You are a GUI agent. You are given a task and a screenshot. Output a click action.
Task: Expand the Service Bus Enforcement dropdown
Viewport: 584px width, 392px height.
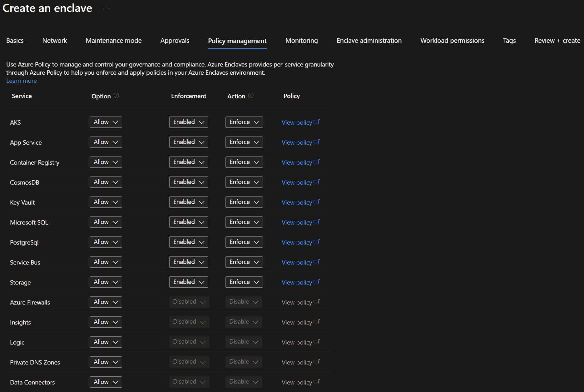pyautogui.click(x=189, y=262)
